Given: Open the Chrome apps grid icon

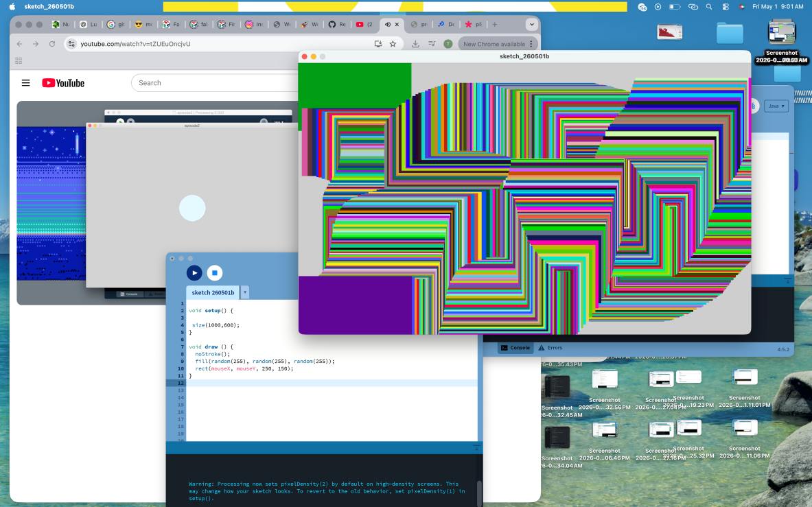Looking at the screenshot, I should [x=19, y=60].
